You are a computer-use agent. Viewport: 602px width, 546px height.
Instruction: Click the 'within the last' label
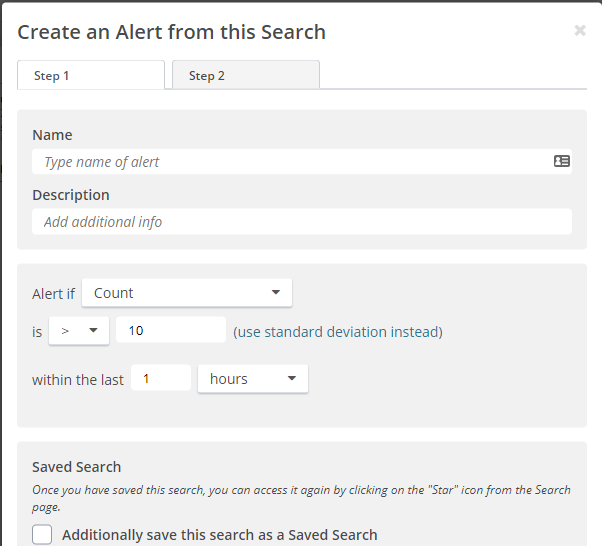pyautogui.click(x=78, y=380)
